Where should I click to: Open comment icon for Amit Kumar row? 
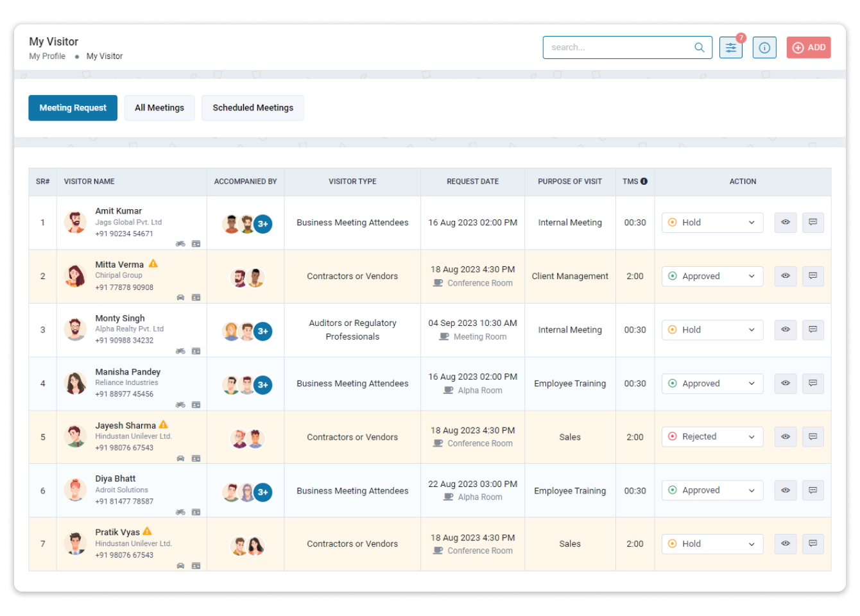pyautogui.click(x=813, y=222)
